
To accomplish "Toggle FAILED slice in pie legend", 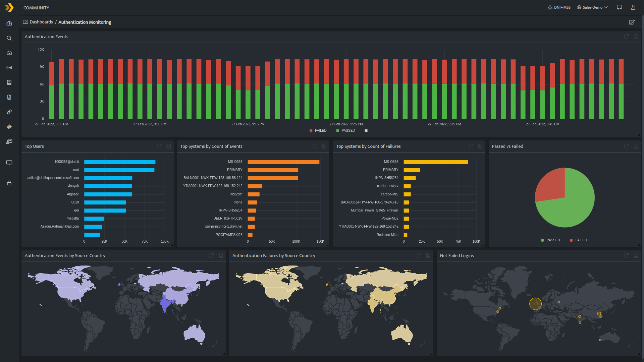I will click(578, 240).
